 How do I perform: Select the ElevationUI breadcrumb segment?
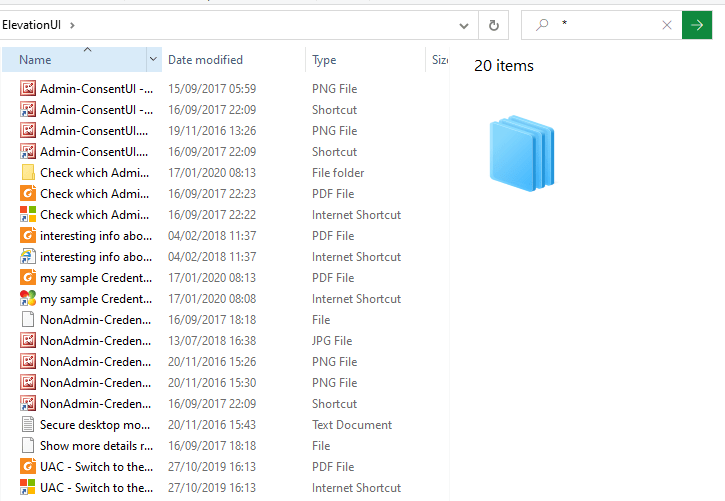31,25
